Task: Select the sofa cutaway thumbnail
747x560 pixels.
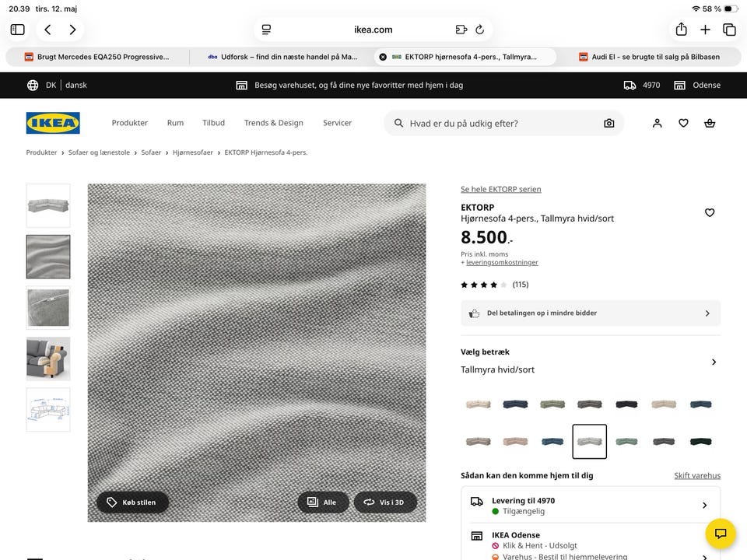Action: (x=48, y=359)
